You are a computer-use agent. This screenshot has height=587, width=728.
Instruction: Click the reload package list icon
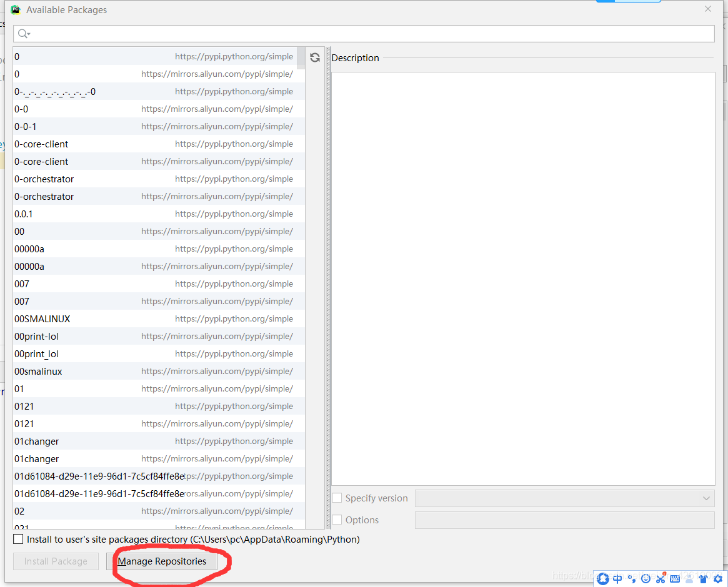pyautogui.click(x=315, y=57)
